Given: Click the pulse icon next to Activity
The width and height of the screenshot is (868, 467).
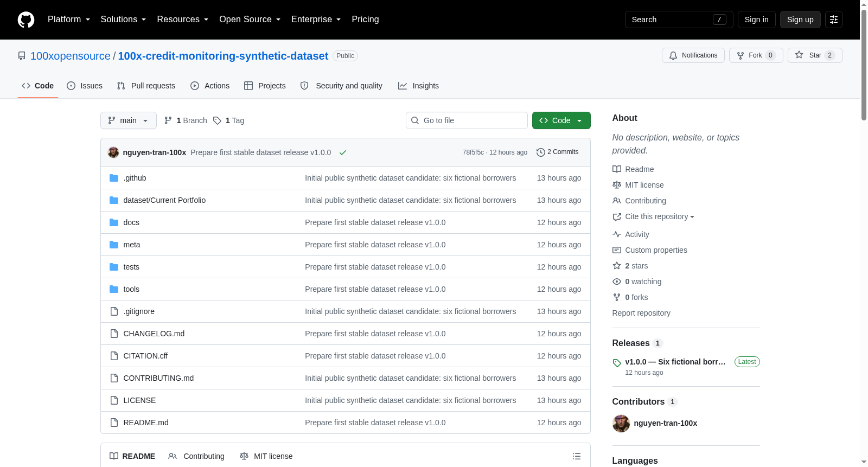Looking at the screenshot, I should point(617,234).
